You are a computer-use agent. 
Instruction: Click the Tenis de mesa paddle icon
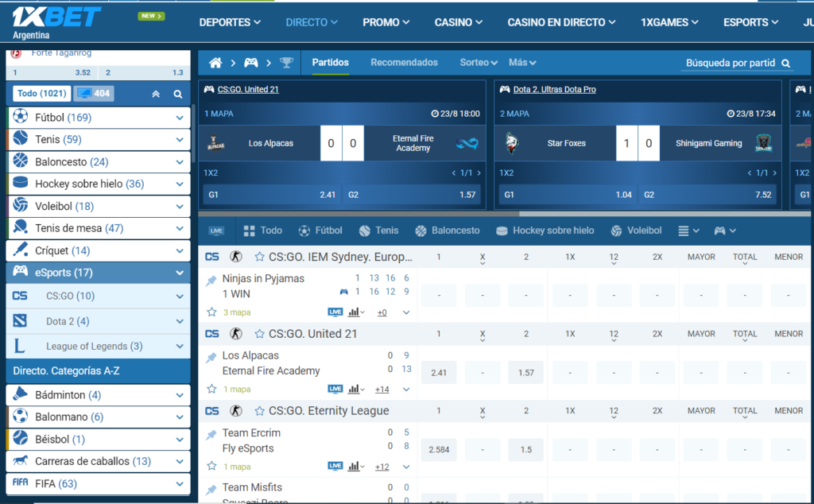pos(20,227)
